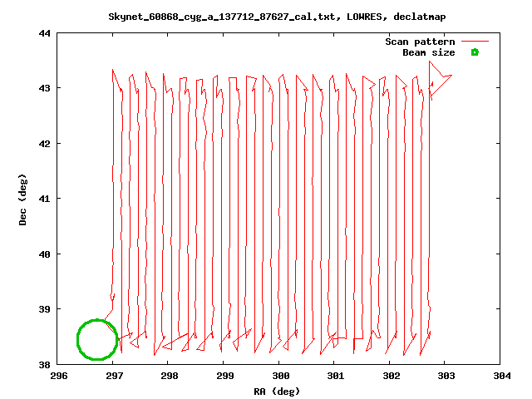Click the y-axis tick label 44
The width and height of the screenshot is (532, 399).
coord(45,33)
